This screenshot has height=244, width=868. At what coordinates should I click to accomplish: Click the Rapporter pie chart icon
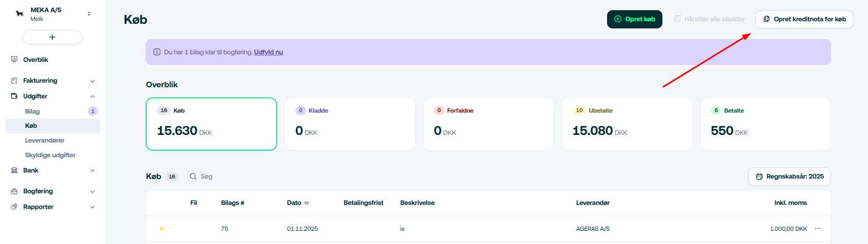pos(14,207)
